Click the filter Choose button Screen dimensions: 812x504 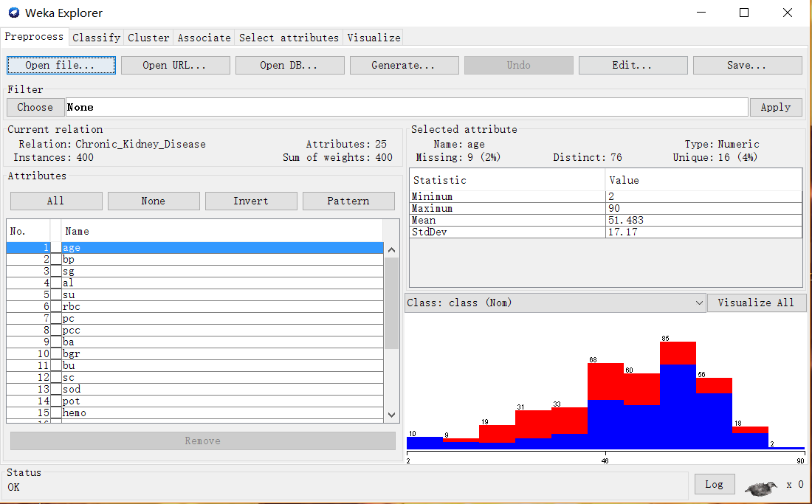35,107
